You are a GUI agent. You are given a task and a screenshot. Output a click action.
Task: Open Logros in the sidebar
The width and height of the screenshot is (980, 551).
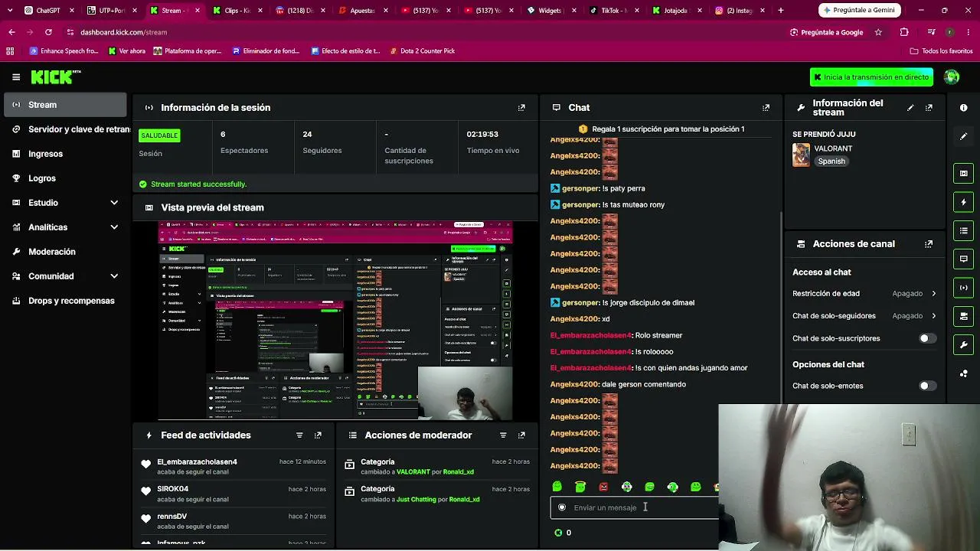click(x=65, y=178)
